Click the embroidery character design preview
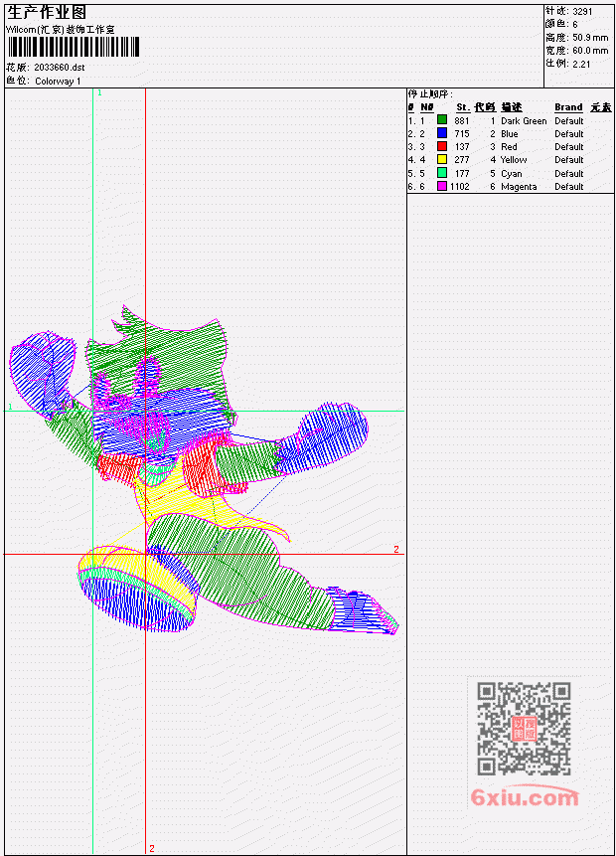This screenshot has width=616, height=856. click(x=205, y=469)
